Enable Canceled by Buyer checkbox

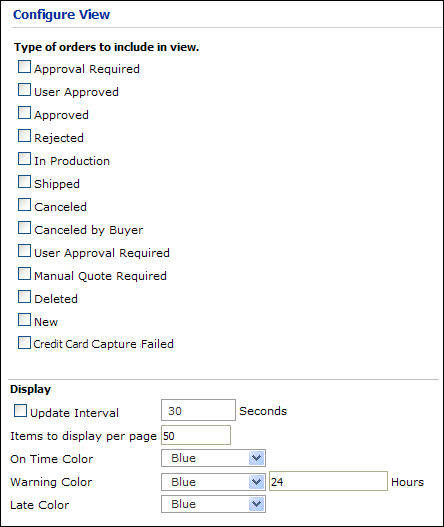(24, 228)
